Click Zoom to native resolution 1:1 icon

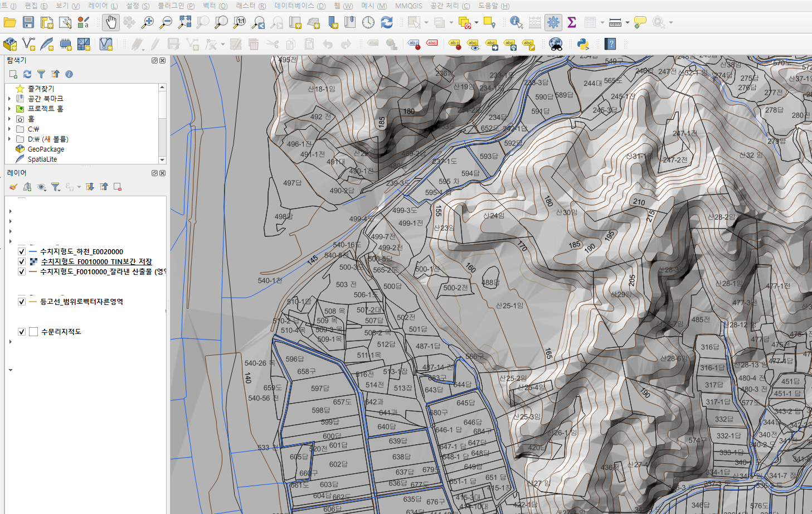pos(240,22)
